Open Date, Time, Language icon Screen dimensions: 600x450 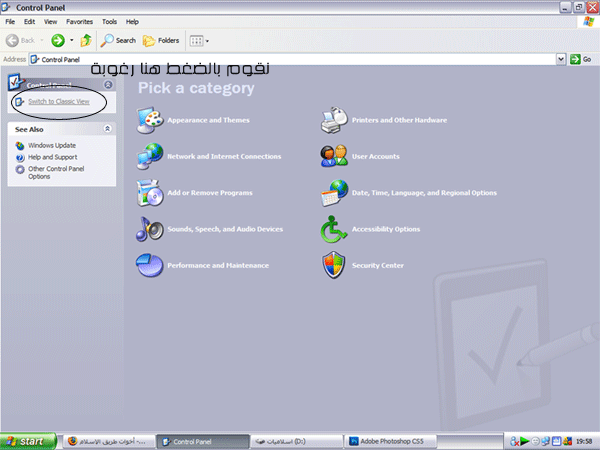click(x=334, y=193)
